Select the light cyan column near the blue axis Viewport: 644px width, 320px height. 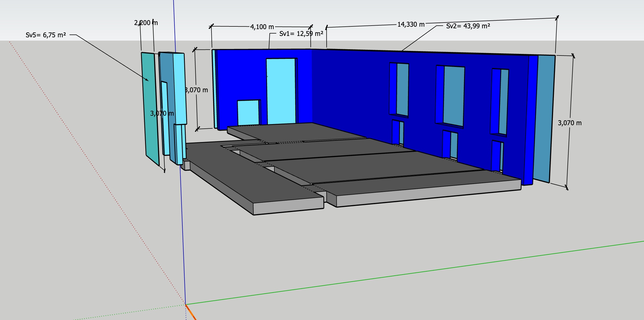point(180,87)
